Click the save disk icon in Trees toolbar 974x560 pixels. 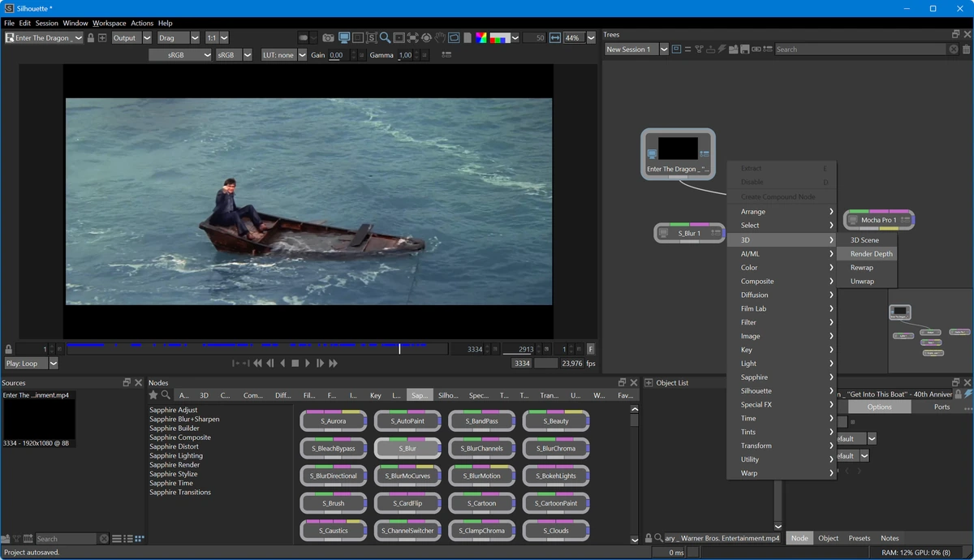[744, 50]
